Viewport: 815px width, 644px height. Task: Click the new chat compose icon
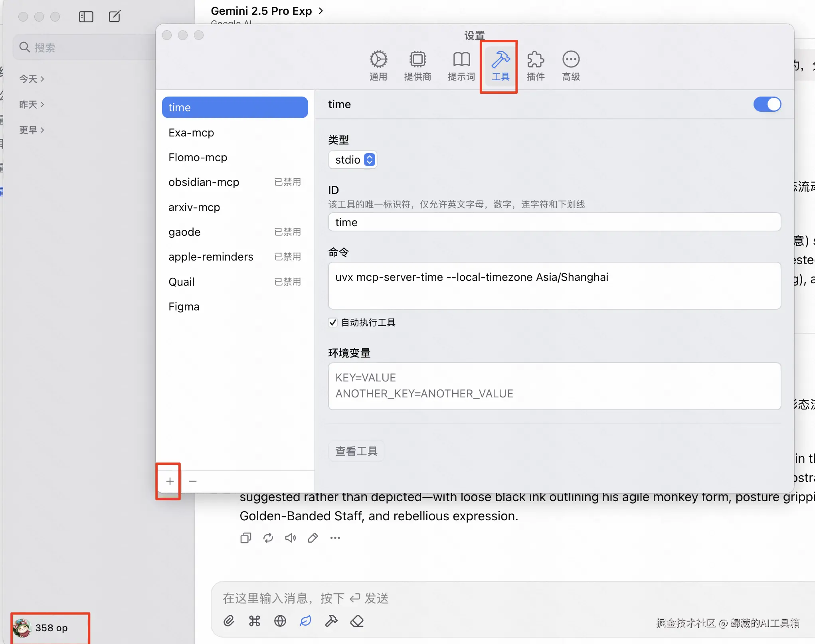(x=115, y=17)
